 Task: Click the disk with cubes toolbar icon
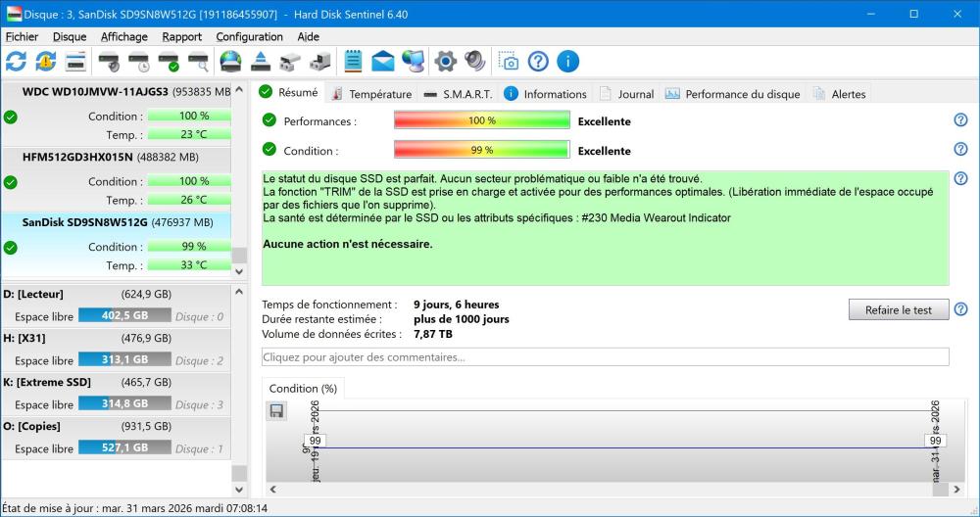291,61
